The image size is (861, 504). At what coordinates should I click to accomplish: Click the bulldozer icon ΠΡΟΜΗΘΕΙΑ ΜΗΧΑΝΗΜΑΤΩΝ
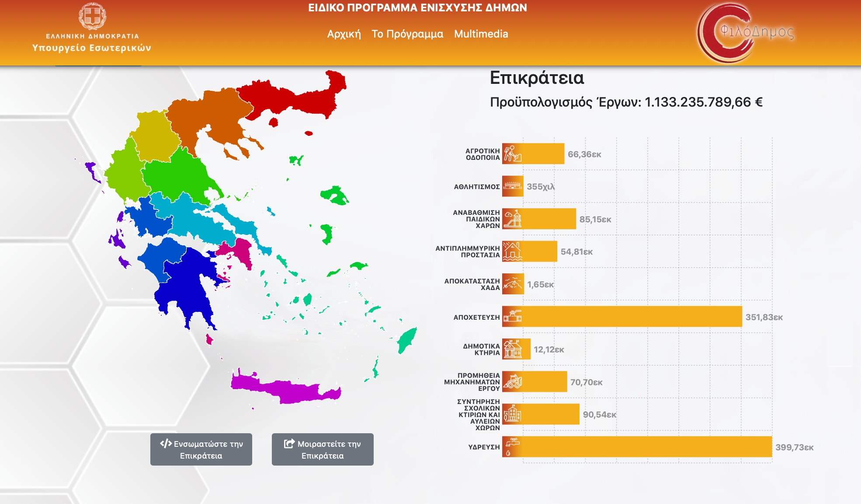coord(513,382)
